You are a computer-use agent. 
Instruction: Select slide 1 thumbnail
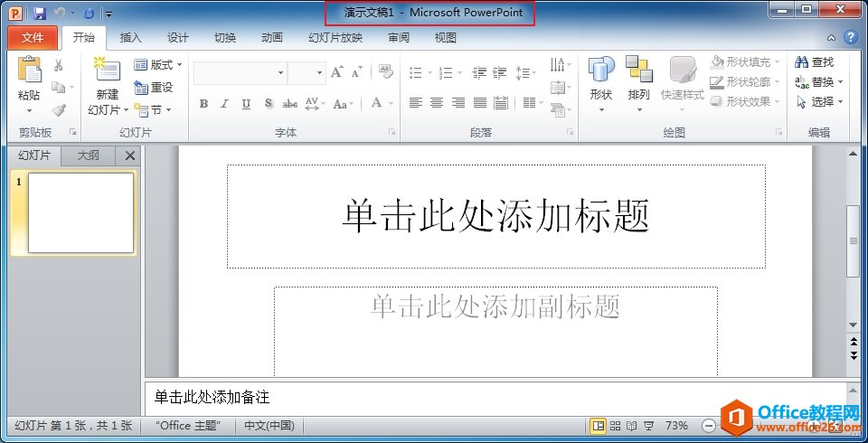pos(80,212)
